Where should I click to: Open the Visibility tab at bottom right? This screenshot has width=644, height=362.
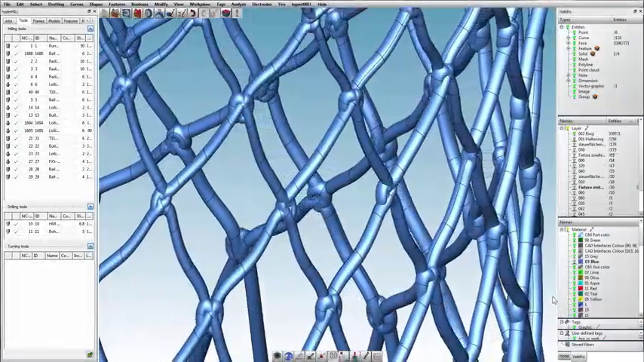[578, 356]
